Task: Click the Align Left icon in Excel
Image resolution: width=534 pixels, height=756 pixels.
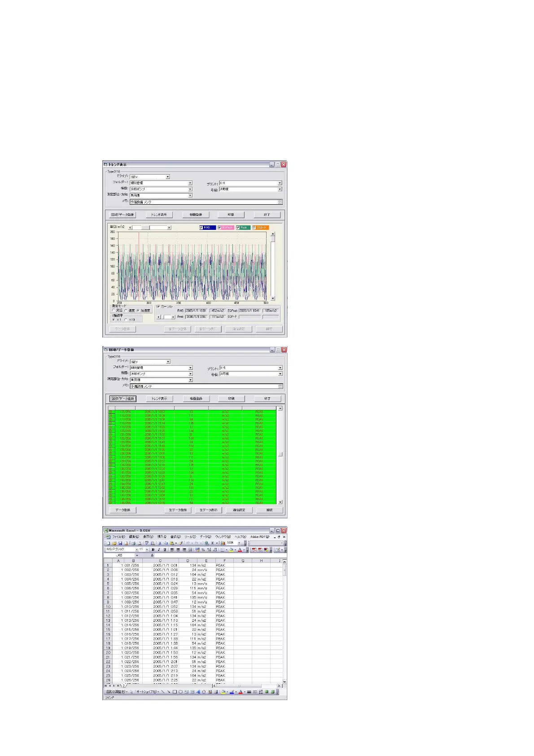Action: pos(172,550)
